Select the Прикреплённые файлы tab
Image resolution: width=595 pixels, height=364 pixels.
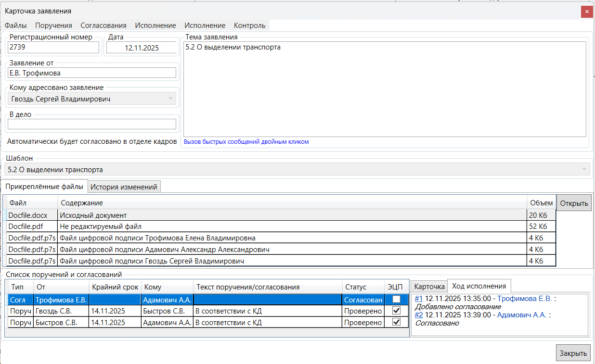44,187
